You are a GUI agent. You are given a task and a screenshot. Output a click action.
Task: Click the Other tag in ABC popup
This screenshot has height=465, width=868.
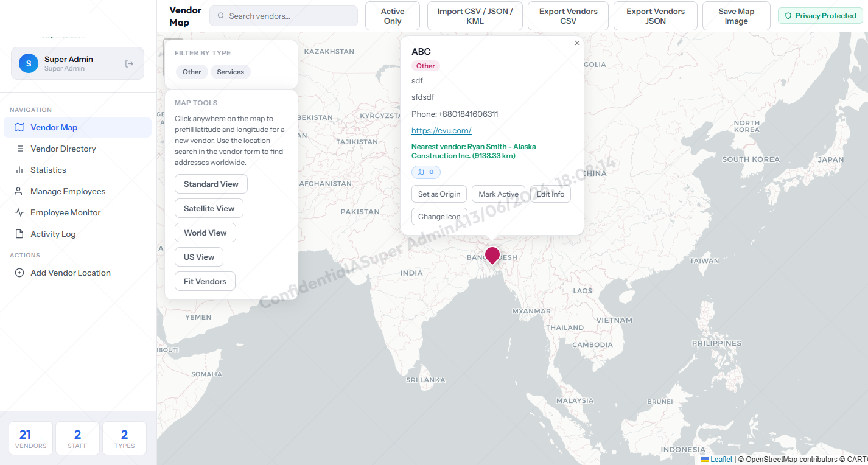point(425,66)
